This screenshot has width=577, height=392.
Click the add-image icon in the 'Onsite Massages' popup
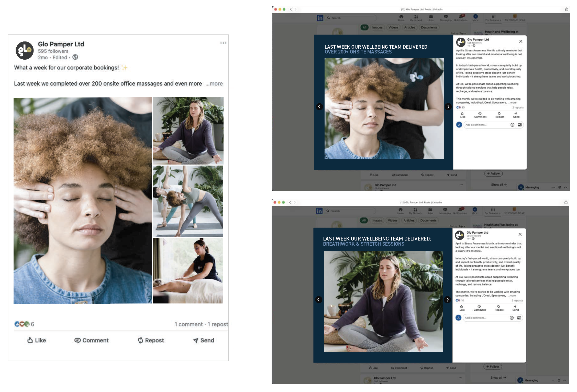click(520, 125)
